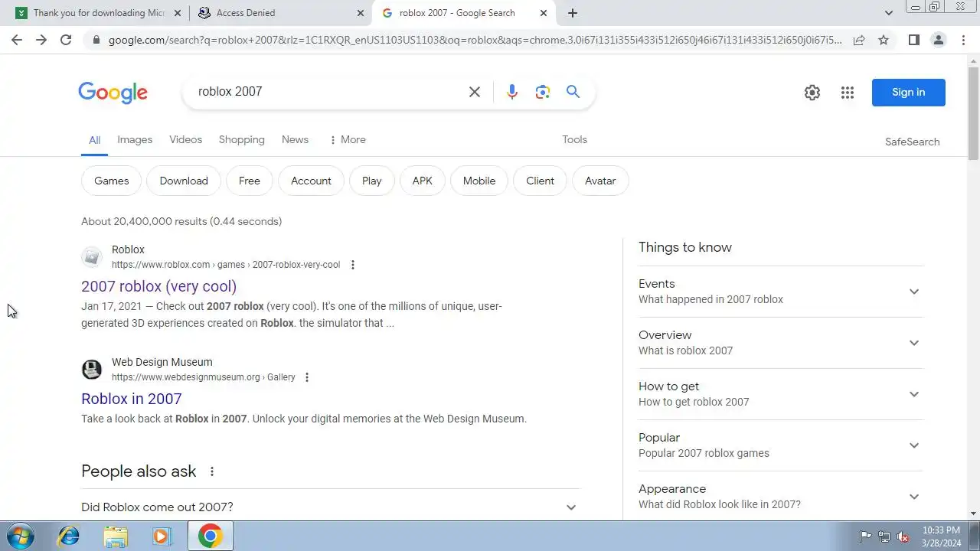Filter results with Account chip
Image resolution: width=980 pixels, height=551 pixels.
coord(311,181)
